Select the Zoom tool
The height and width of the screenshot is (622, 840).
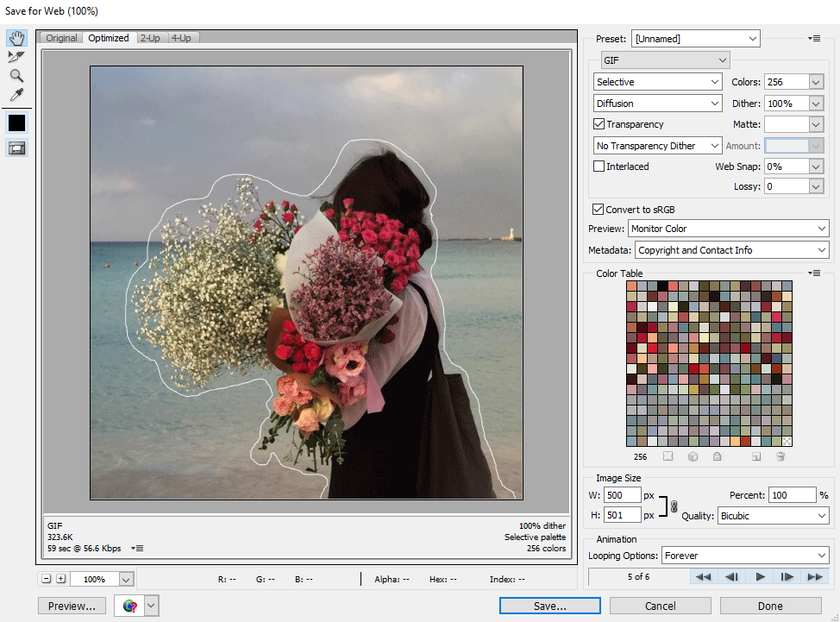click(x=16, y=76)
